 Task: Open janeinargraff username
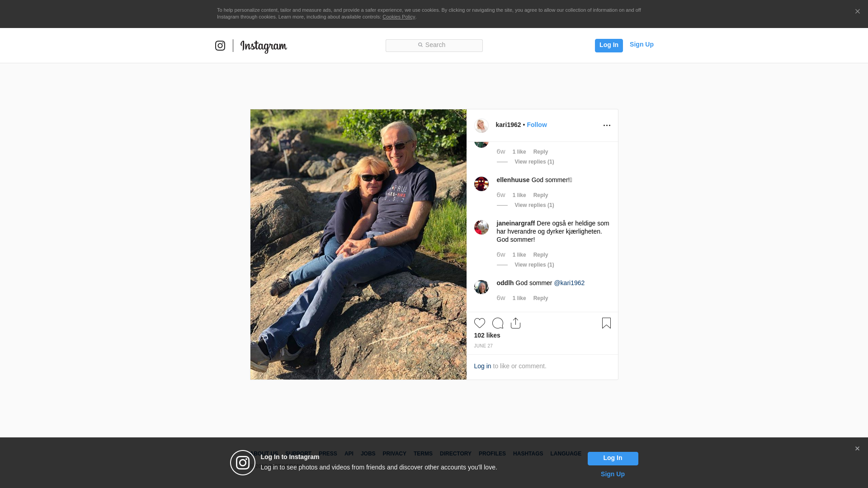pyautogui.click(x=516, y=223)
